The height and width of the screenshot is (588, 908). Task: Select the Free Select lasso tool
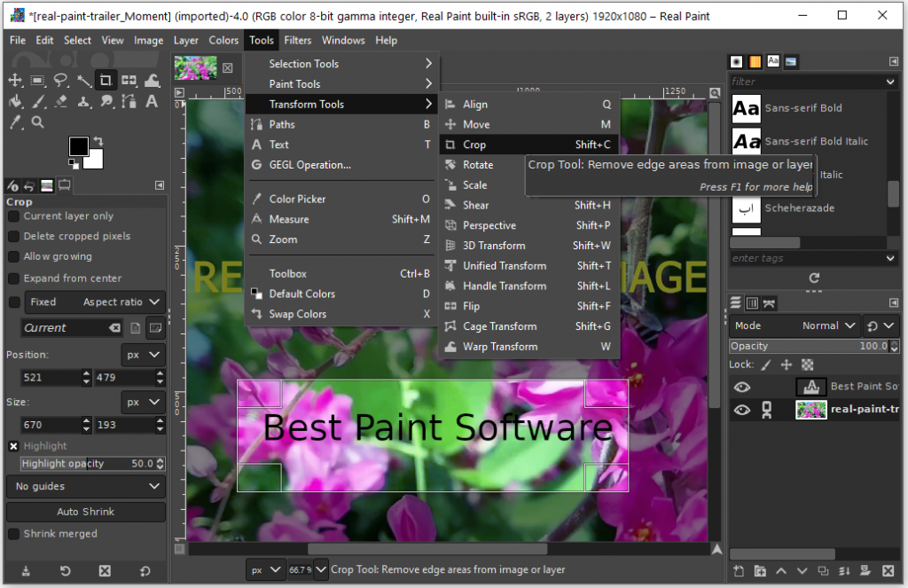click(x=60, y=80)
